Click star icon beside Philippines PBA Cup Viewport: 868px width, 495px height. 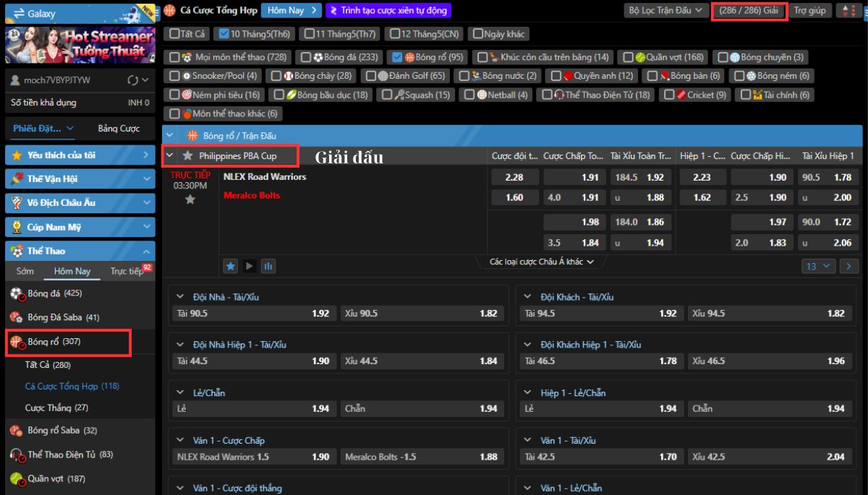pos(188,155)
